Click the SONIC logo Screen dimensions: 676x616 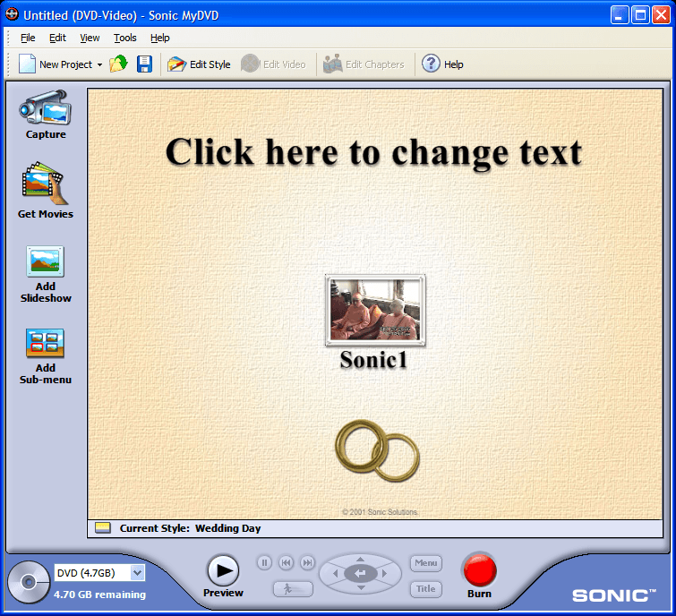click(x=614, y=595)
